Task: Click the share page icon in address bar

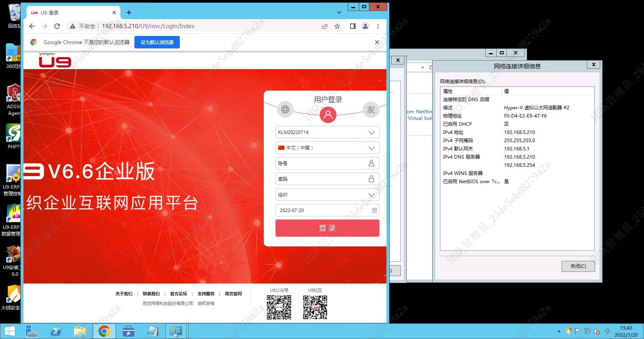Action: [324, 26]
